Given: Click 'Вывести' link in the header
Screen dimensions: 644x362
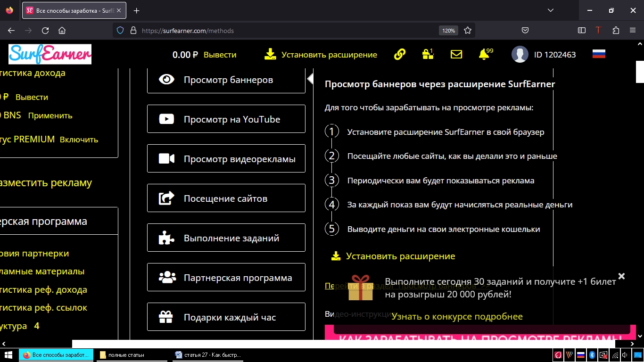Looking at the screenshot, I should click(220, 55).
